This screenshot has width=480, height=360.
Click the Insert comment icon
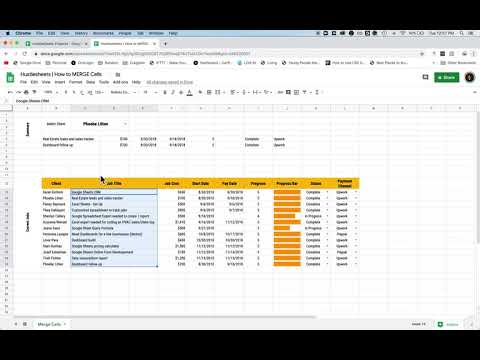coord(288,92)
